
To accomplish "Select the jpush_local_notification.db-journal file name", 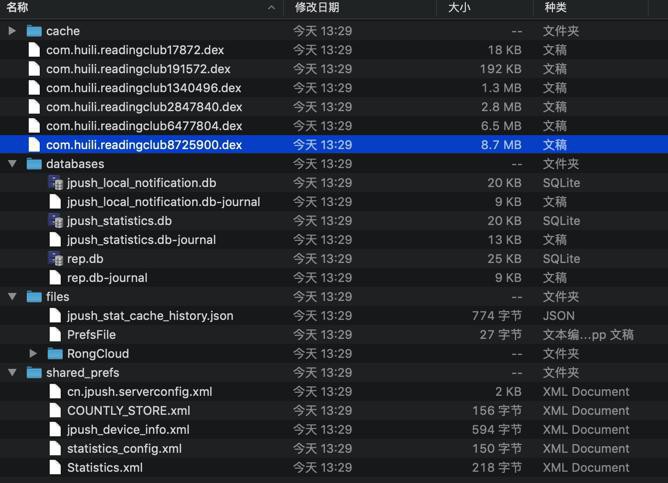I will pyautogui.click(x=164, y=201).
